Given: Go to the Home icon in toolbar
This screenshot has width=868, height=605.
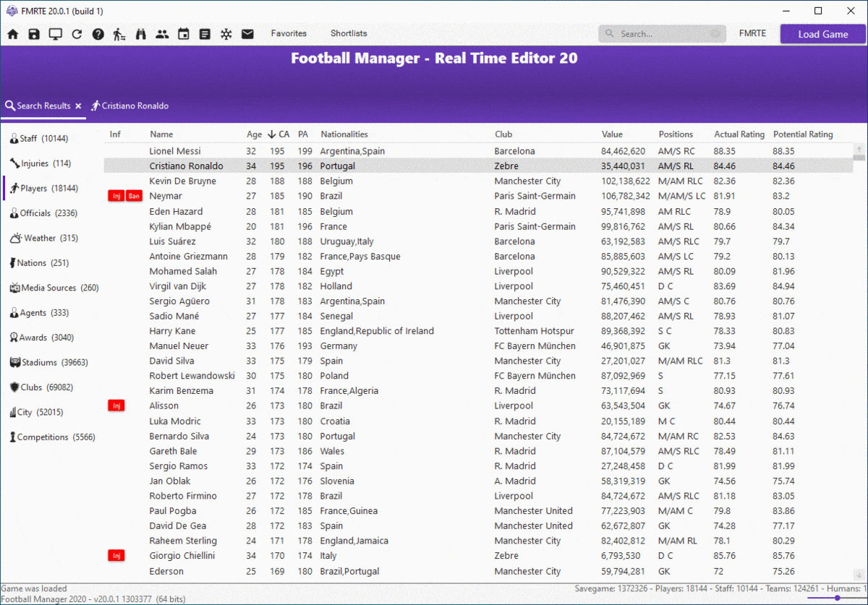Looking at the screenshot, I should point(13,34).
